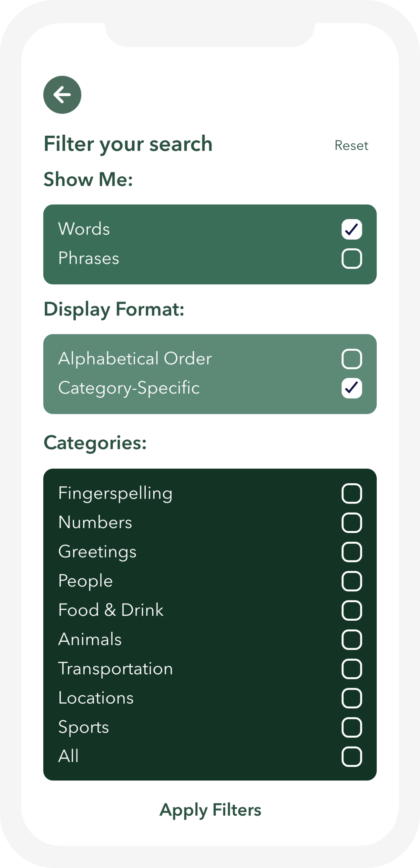Check the Locations category box
420x868 pixels.
point(352,698)
